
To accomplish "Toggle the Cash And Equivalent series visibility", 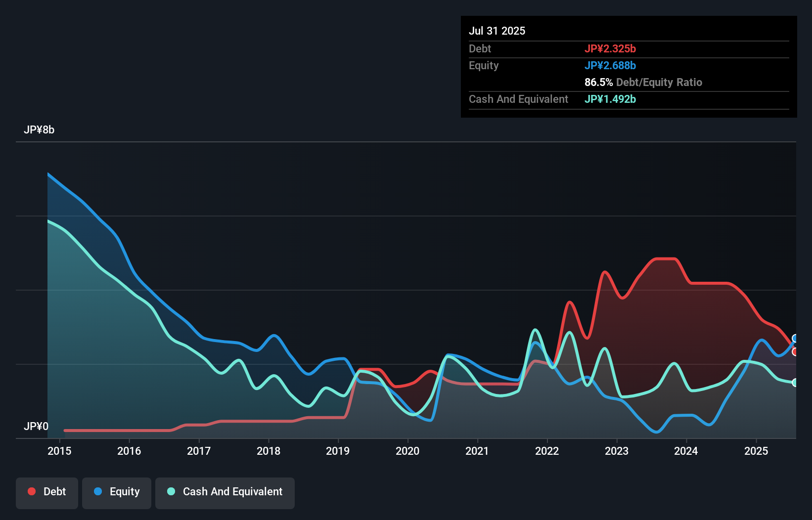I will pyautogui.click(x=225, y=492).
